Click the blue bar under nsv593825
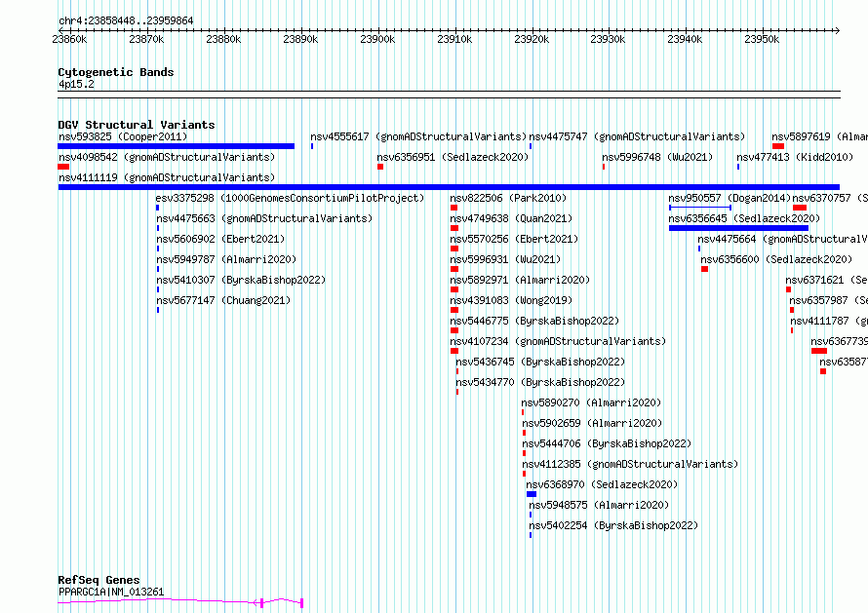Image resolution: width=868 pixels, height=613 pixels. pos(176,146)
